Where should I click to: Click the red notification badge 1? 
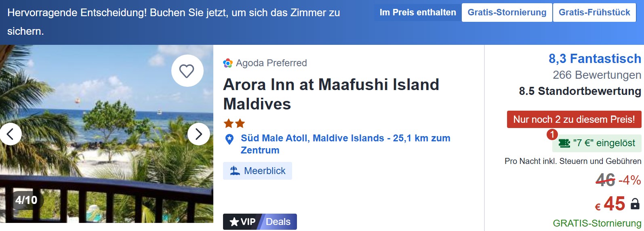click(x=552, y=134)
